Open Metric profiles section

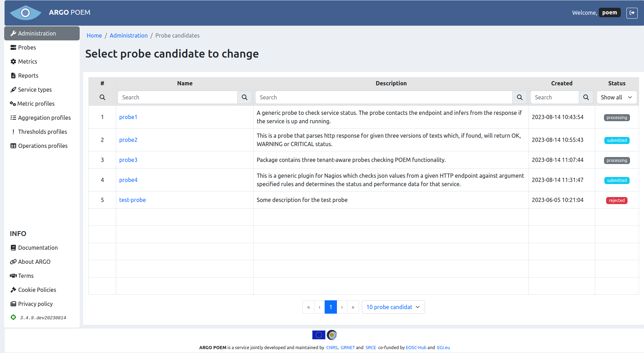point(36,104)
